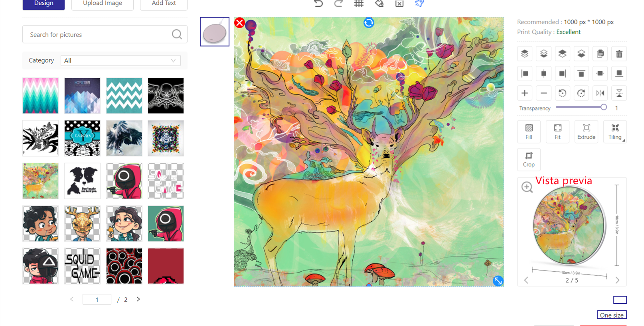This screenshot has width=644, height=326.
Task: Zoom in using the plus icon
Action: [525, 93]
